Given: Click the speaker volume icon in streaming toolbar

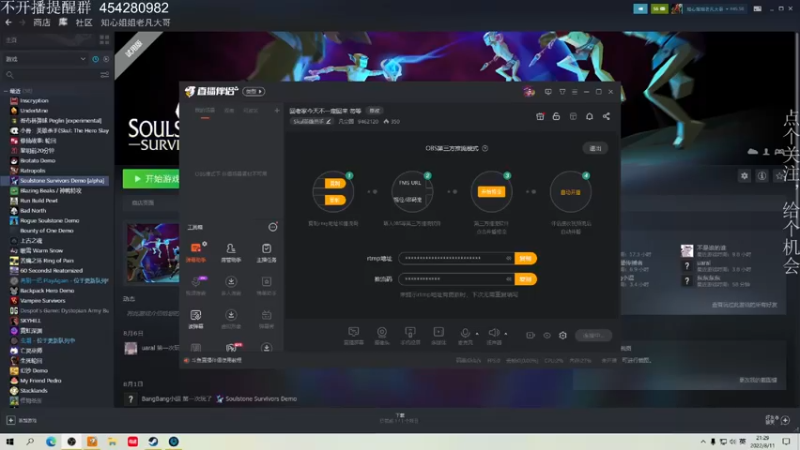Looking at the screenshot, I should [x=494, y=333].
